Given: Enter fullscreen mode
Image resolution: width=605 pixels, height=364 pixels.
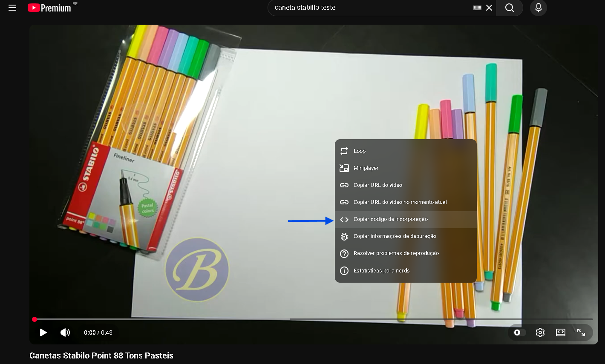Looking at the screenshot, I should (581, 332).
